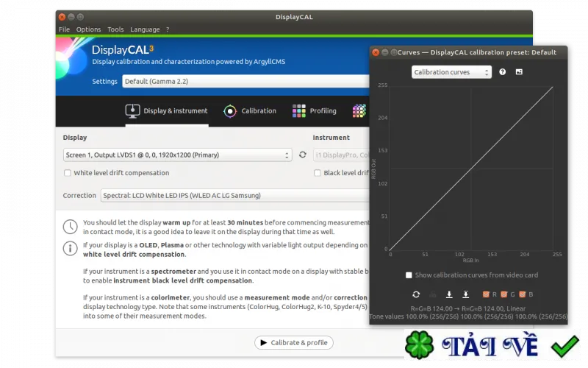Open the Language menu
The image size is (588, 368).
(145, 29)
